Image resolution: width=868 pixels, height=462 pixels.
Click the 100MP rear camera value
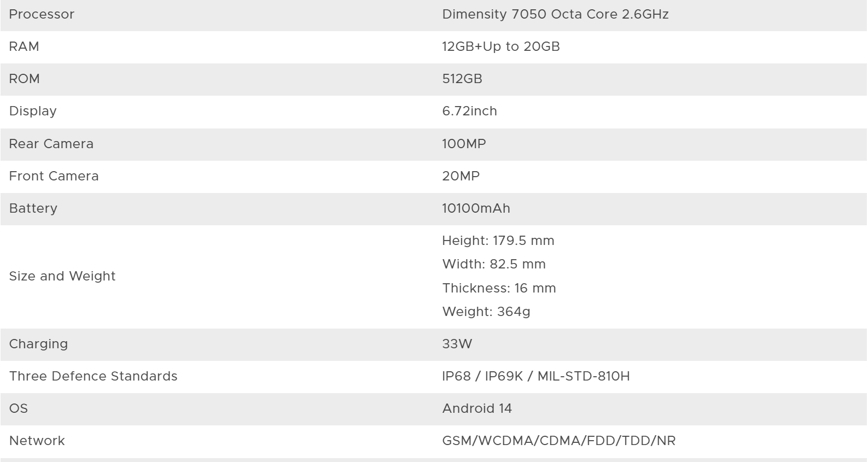click(464, 144)
